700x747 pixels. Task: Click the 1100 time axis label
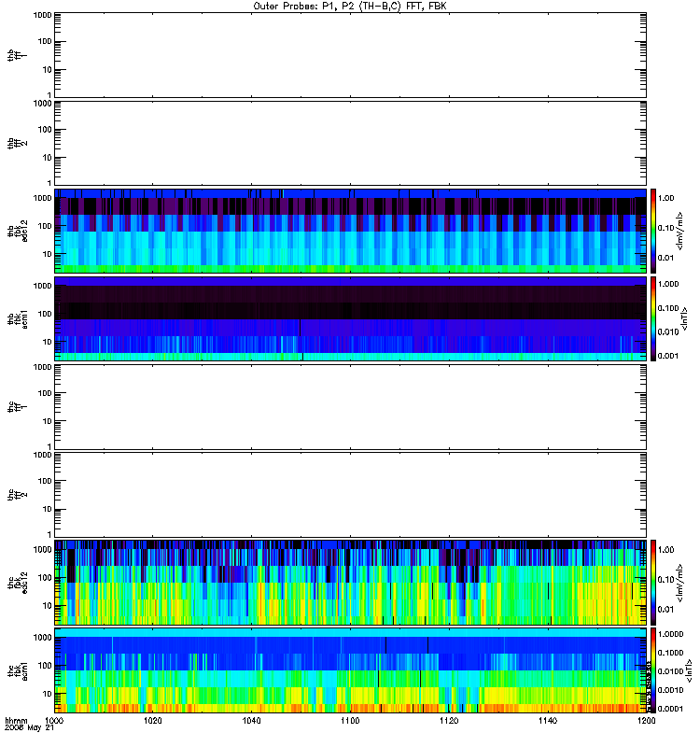(x=350, y=722)
